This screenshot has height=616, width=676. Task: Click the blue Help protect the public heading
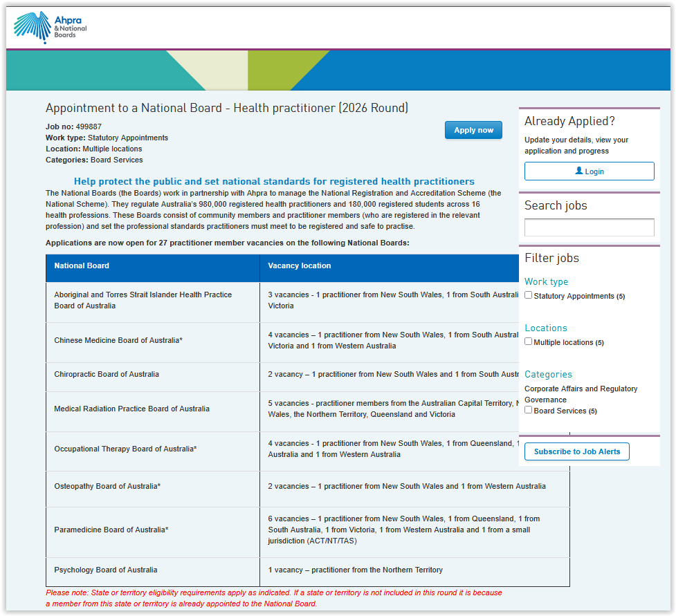(x=274, y=181)
